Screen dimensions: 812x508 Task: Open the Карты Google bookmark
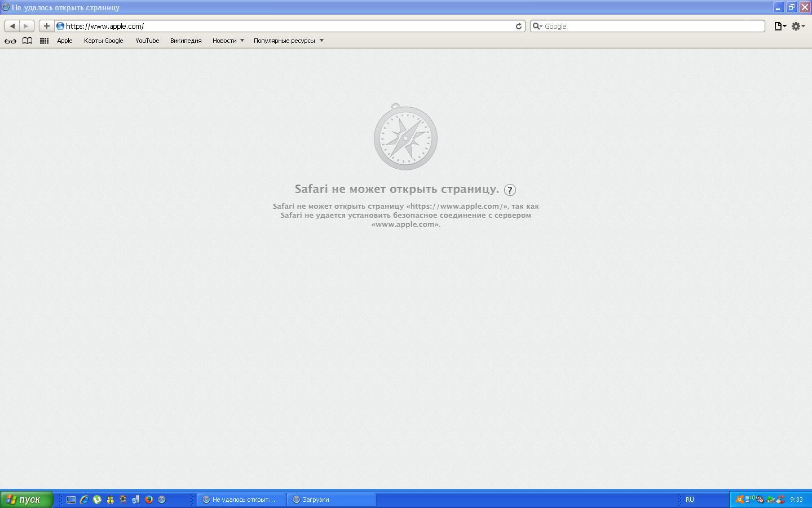103,41
